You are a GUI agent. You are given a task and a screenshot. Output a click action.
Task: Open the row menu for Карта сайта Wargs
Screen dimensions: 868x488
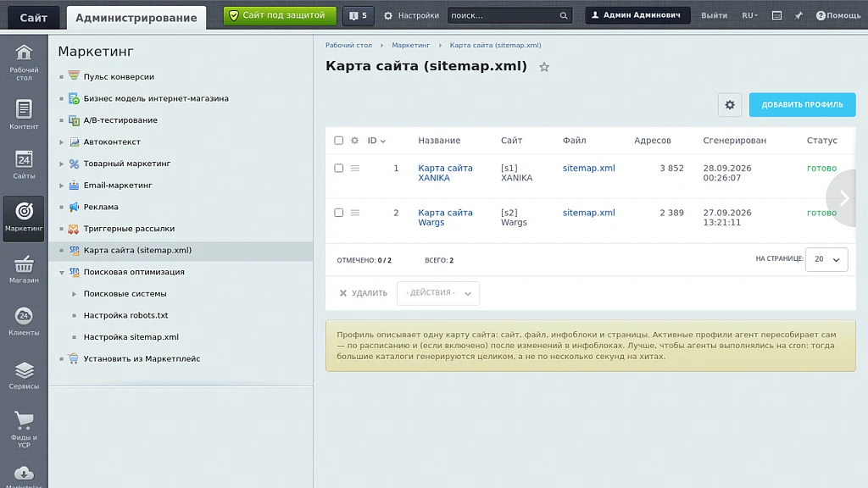pyautogui.click(x=355, y=213)
